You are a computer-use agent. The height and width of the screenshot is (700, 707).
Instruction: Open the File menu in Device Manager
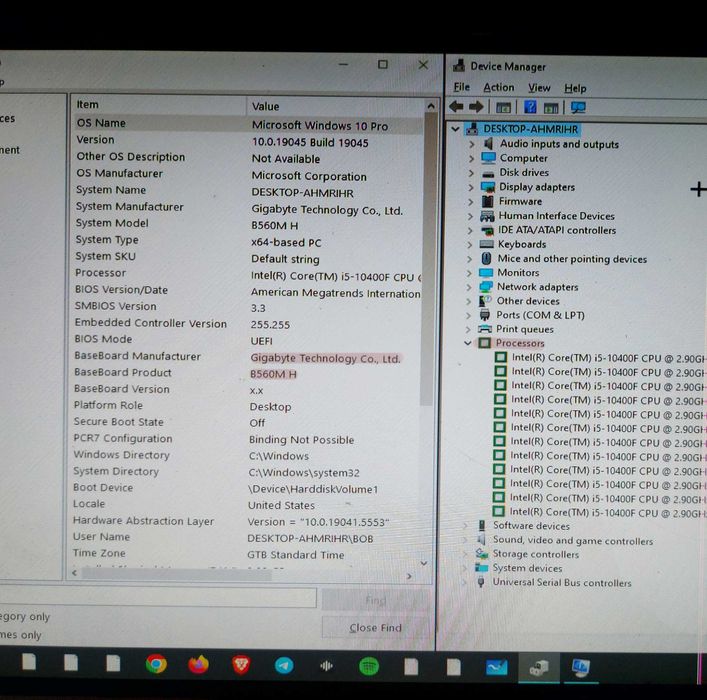pyautogui.click(x=461, y=87)
